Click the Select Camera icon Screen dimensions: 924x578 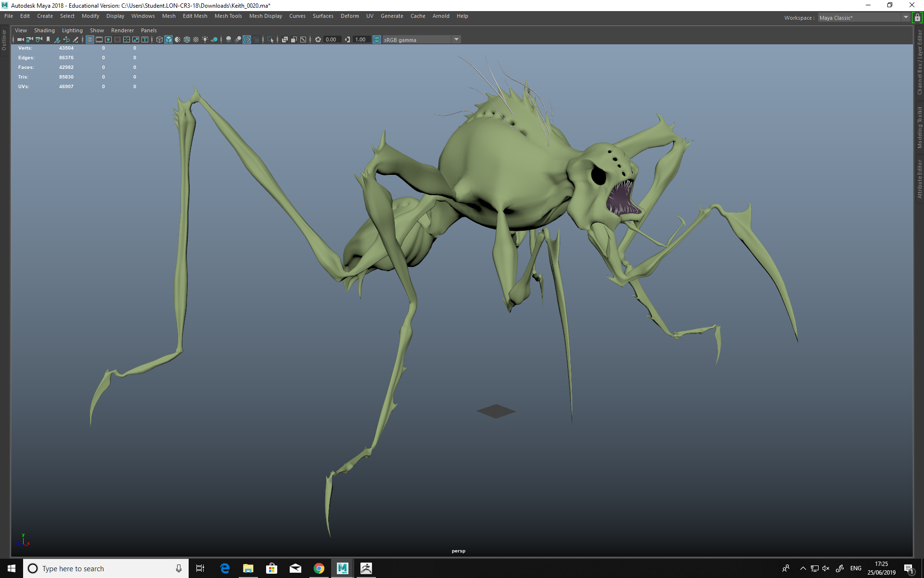[x=20, y=39]
